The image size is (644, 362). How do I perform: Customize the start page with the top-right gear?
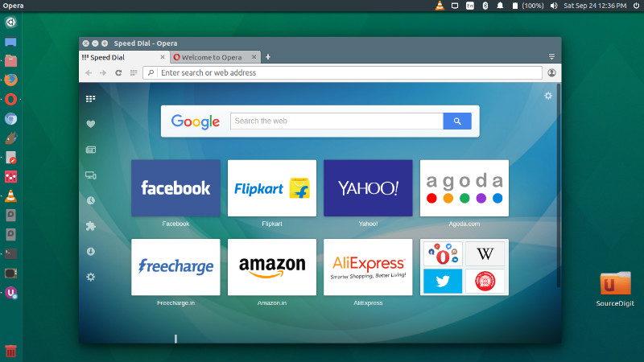pos(548,96)
